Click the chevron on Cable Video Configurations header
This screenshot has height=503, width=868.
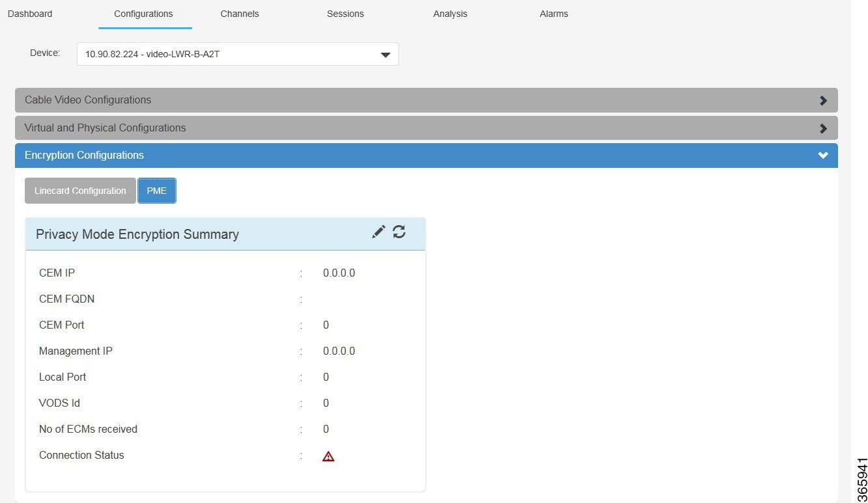click(x=823, y=100)
